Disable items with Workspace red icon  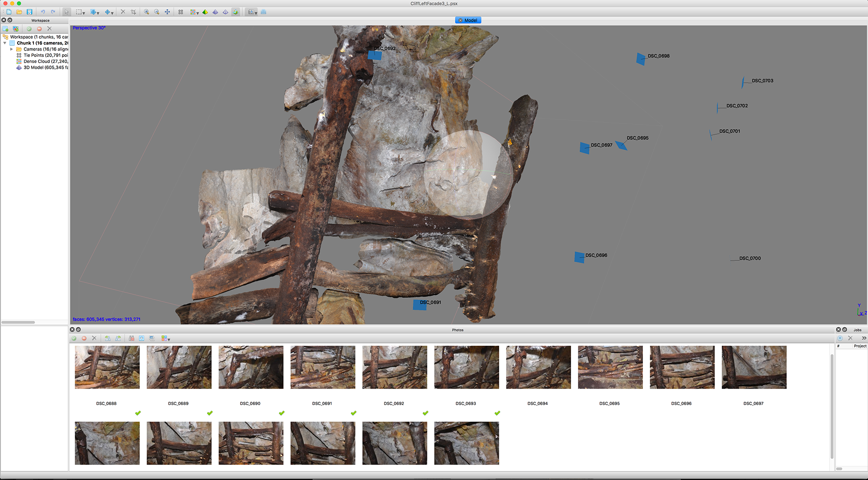[39, 28]
